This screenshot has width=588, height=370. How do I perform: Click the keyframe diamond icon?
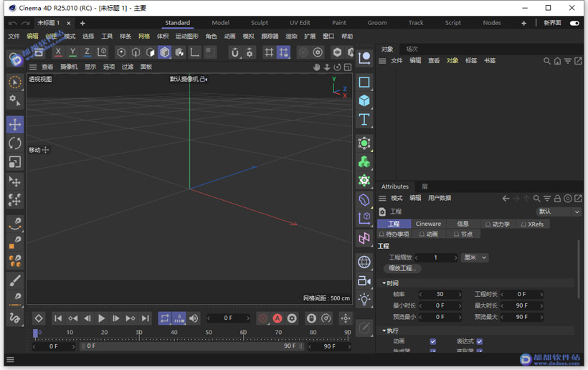pos(38,318)
